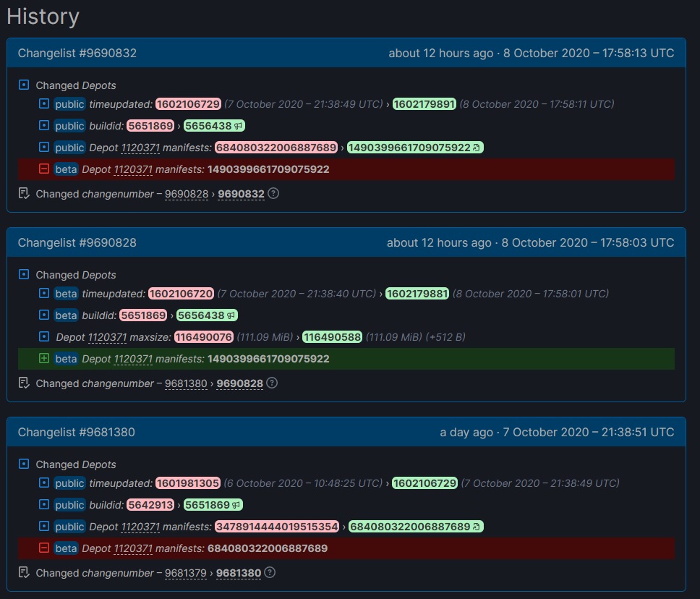Select the new timeupdated value 1602179891
Image resolution: width=700 pixels, height=599 pixels.
424,104
